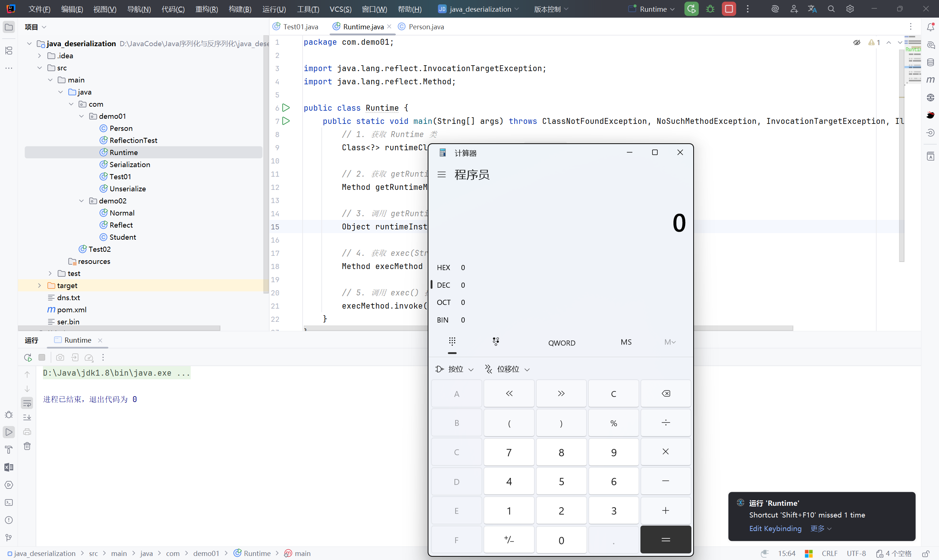939x560 pixels.
Task: Click the soft-wrap icon in run console
Action: [x=27, y=403]
